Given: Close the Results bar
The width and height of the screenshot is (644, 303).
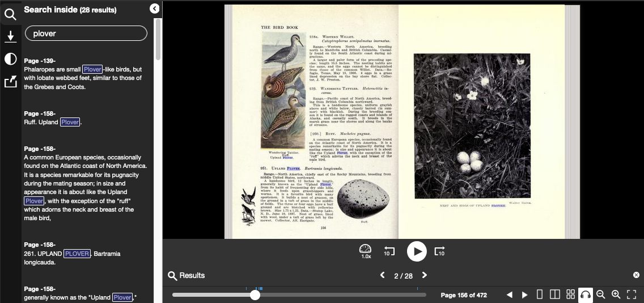Looking at the screenshot, I should point(636,275).
